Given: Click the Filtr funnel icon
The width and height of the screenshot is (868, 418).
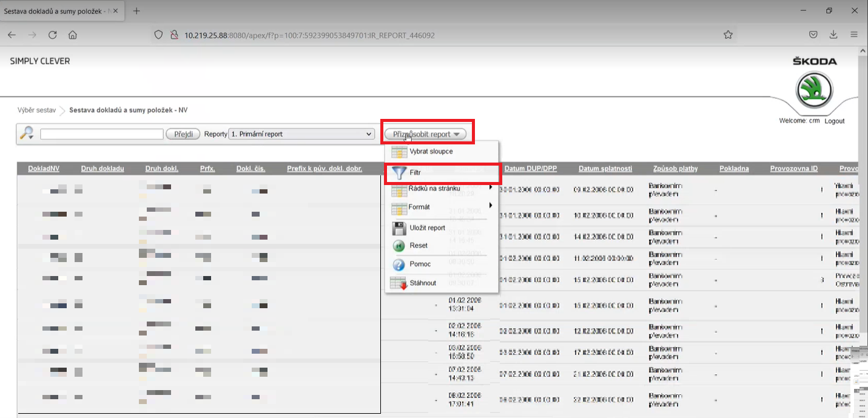Looking at the screenshot, I should pyautogui.click(x=399, y=174).
